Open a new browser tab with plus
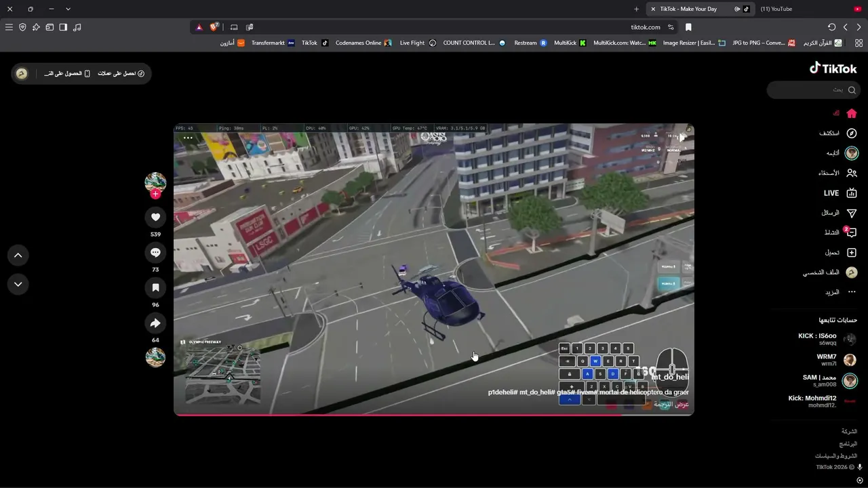The height and width of the screenshot is (488, 868). (x=636, y=9)
